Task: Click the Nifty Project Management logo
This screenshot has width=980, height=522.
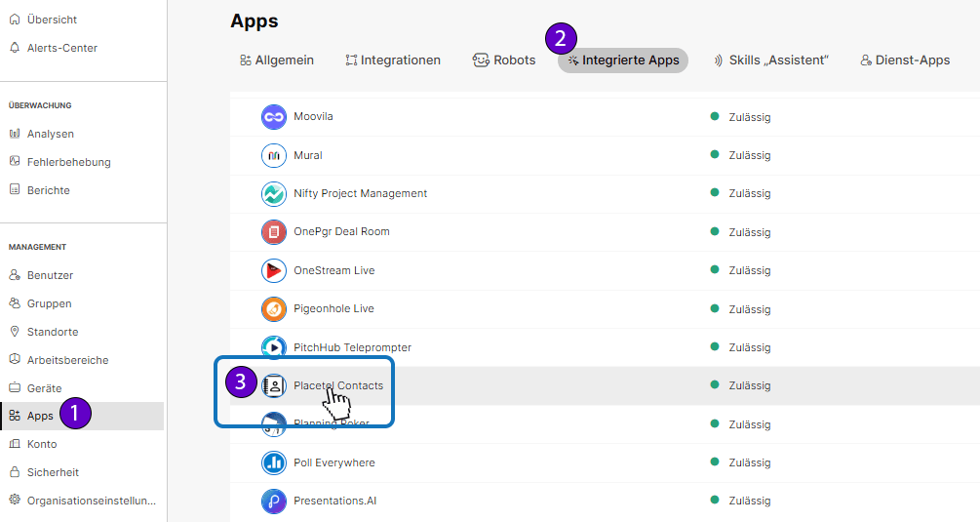Action: click(x=274, y=194)
